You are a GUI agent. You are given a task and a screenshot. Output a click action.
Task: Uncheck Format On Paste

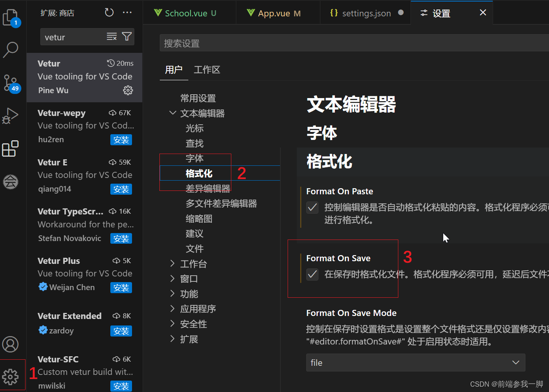coord(312,208)
